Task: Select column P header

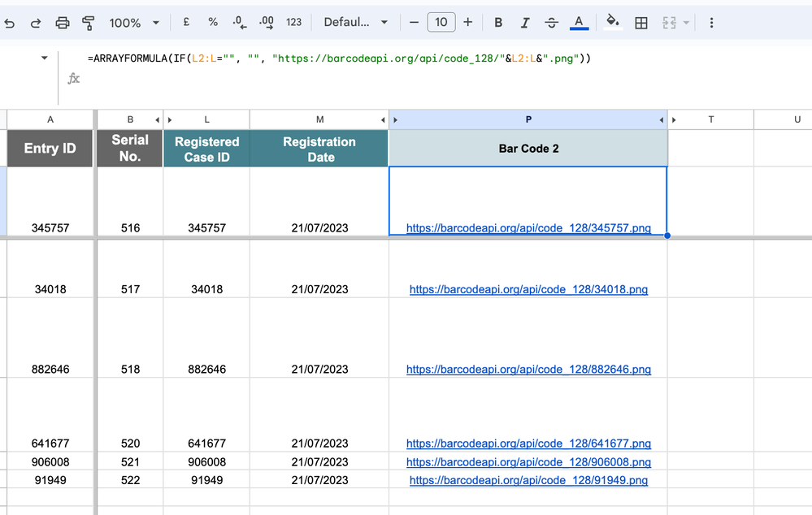Action: click(x=528, y=119)
